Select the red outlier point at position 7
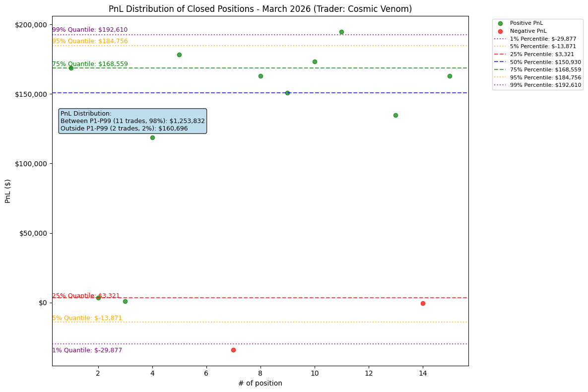This screenshot has width=588, height=392. pos(233,350)
